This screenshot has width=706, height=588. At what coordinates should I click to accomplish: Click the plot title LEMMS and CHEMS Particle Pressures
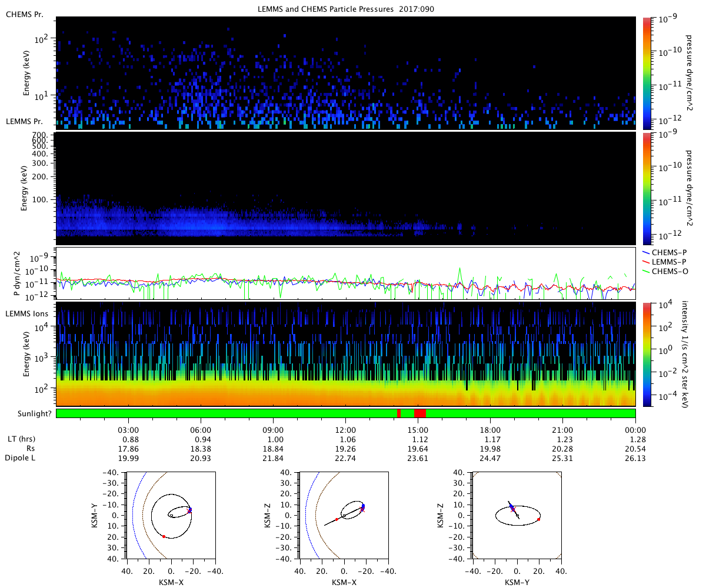(347, 9)
